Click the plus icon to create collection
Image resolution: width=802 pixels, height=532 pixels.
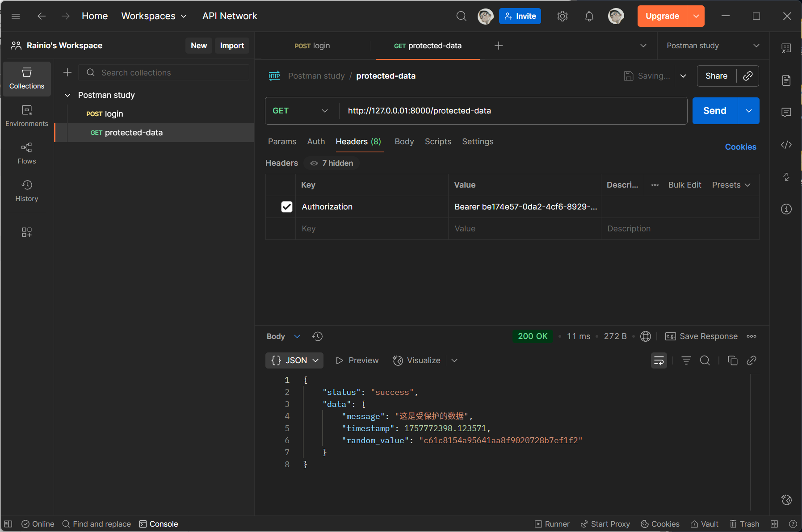click(67, 72)
